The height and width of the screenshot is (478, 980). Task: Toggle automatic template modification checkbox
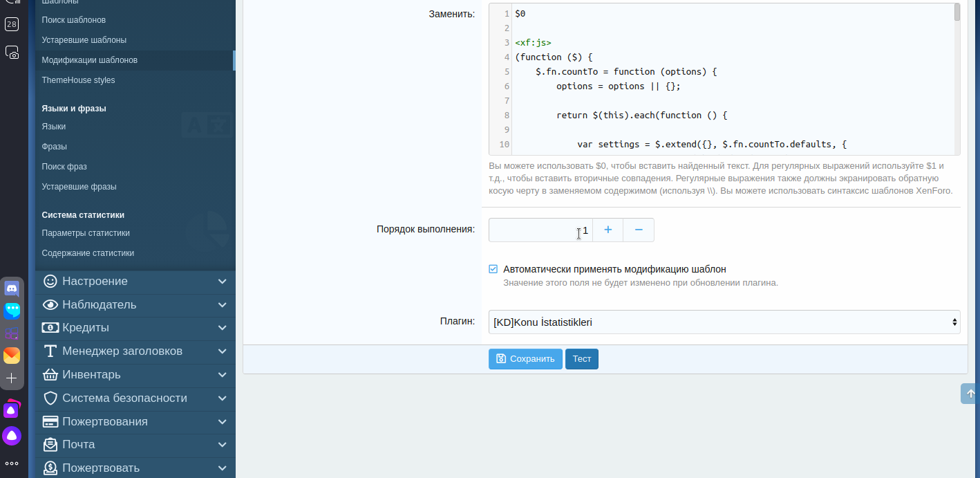coord(493,269)
